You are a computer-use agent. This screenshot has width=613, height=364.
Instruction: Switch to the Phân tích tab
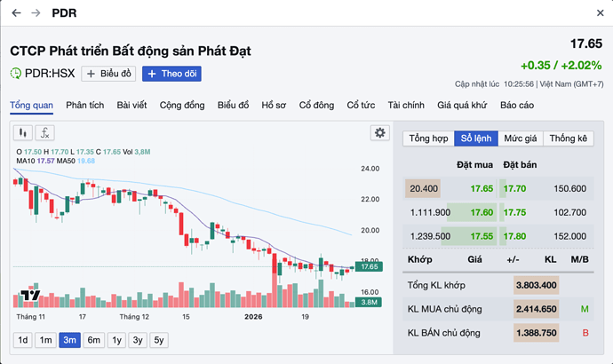[84, 106]
